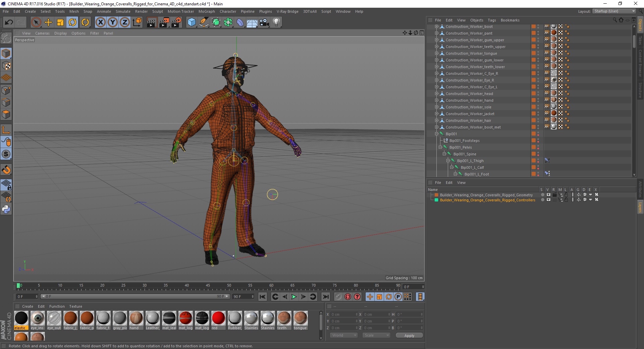Toggle Y axis lock icon
Image resolution: width=644 pixels, height=349 pixels.
click(113, 22)
